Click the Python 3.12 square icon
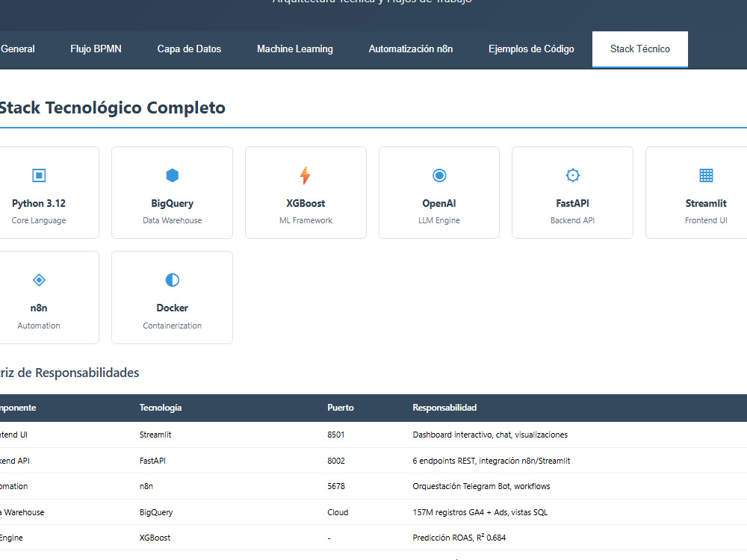The height and width of the screenshot is (560, 747). pyautogui.click(x=39, y=175)
